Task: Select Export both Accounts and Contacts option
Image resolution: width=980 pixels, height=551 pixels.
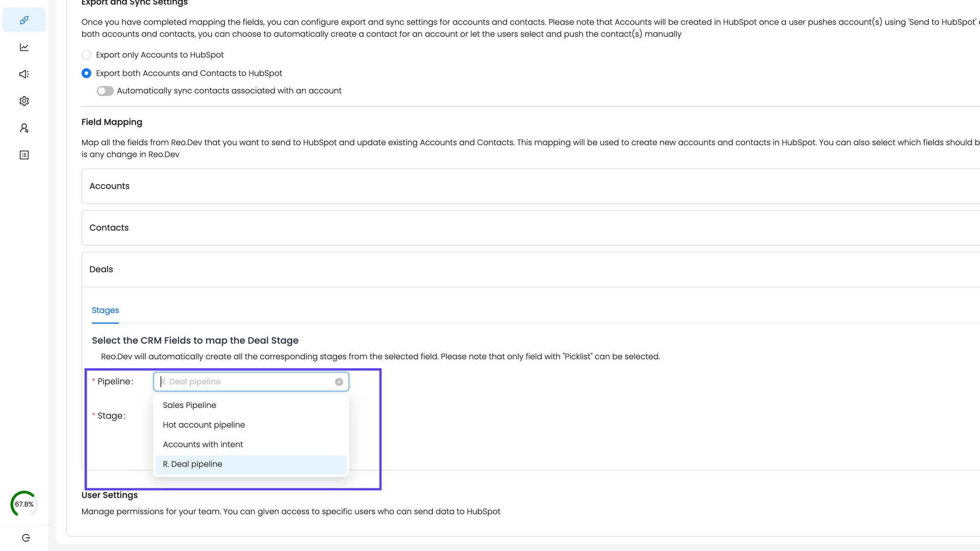Action: coord(86,73)
